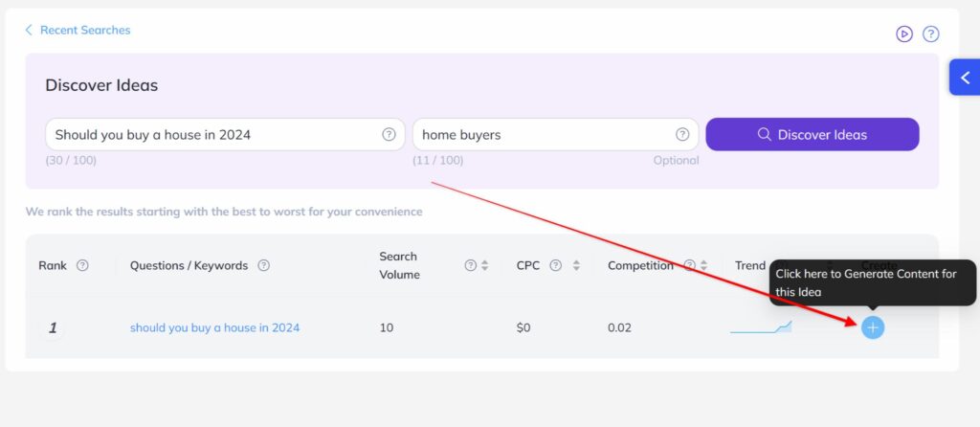Sort results by Competition arrows

coord(703,265)
